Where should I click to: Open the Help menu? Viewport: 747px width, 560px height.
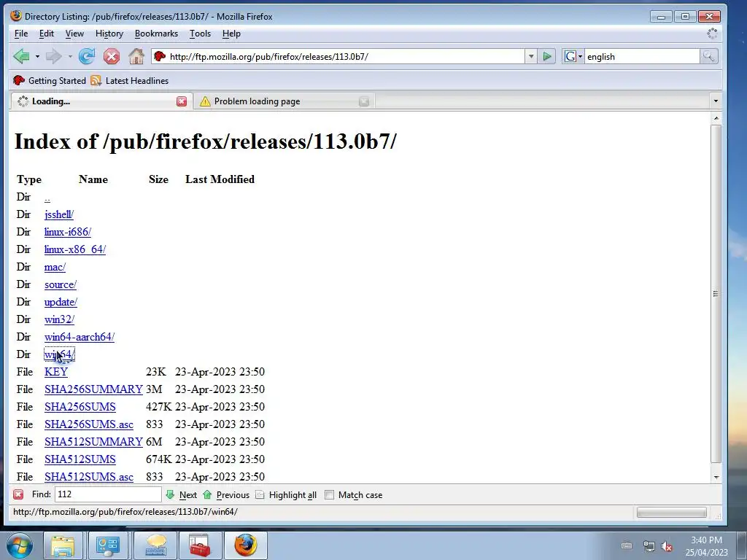click(231, 34)
